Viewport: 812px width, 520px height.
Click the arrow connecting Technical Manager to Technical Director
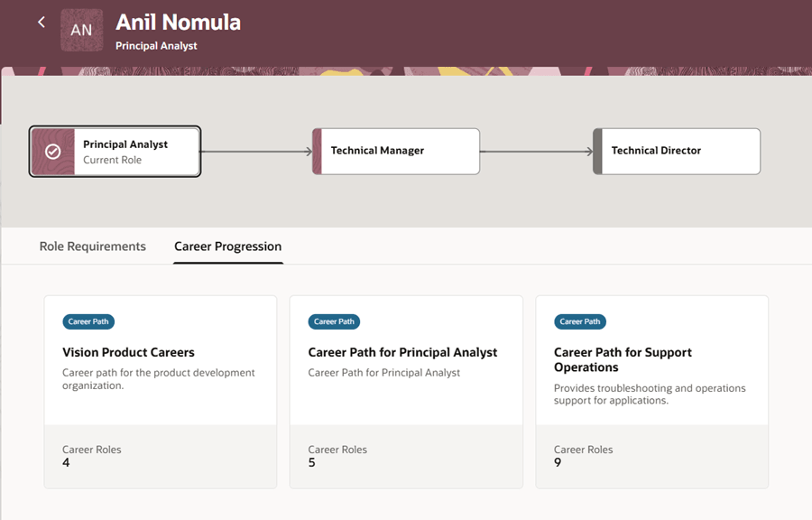click(x=536, y=151)
